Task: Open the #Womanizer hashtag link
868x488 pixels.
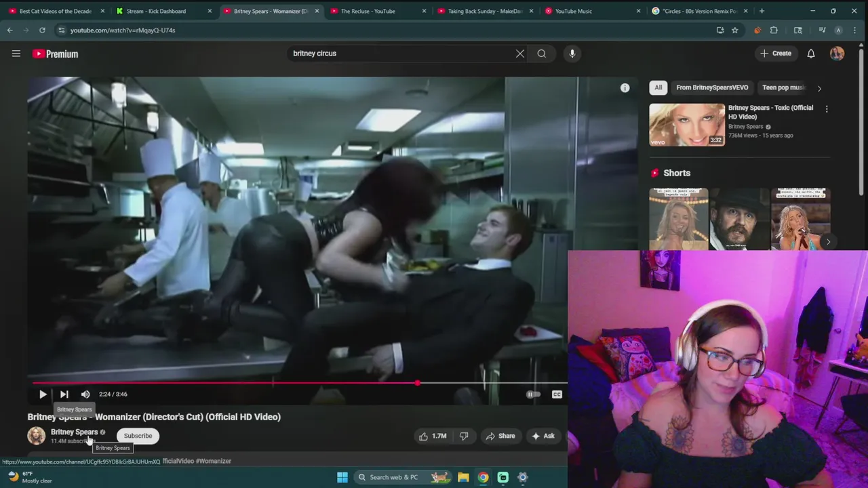Action: tap(214, 461)
